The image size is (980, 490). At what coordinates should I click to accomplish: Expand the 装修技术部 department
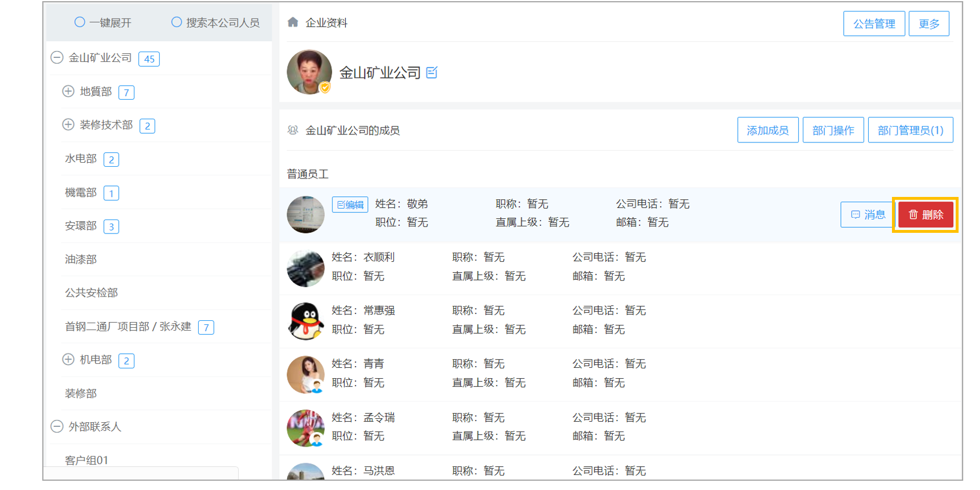pos(68,125)
